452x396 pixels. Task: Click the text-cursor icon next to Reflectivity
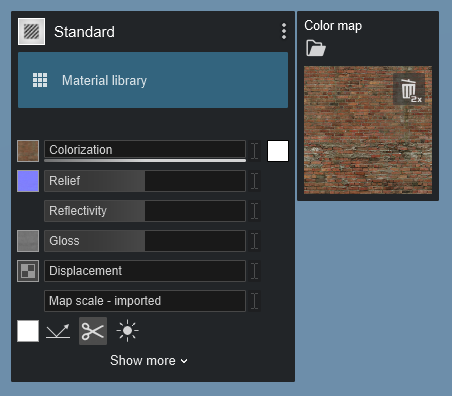point(255,211)
